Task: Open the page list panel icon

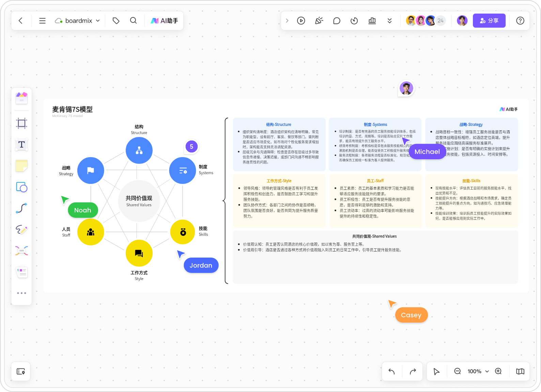Action: coord(21,372)
